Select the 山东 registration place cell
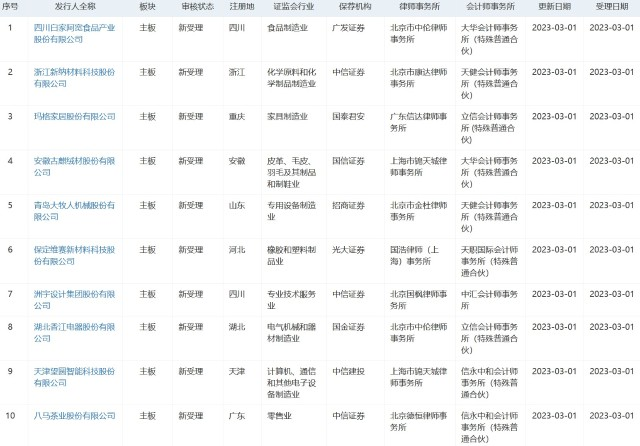Viewport: 640px width, 446px height. (237, 205)
